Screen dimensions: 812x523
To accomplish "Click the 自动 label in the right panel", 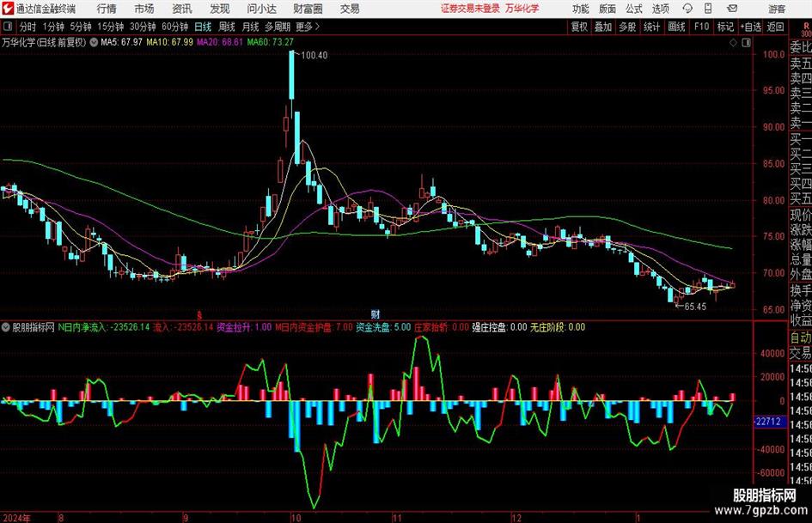I will coord(801,338).
